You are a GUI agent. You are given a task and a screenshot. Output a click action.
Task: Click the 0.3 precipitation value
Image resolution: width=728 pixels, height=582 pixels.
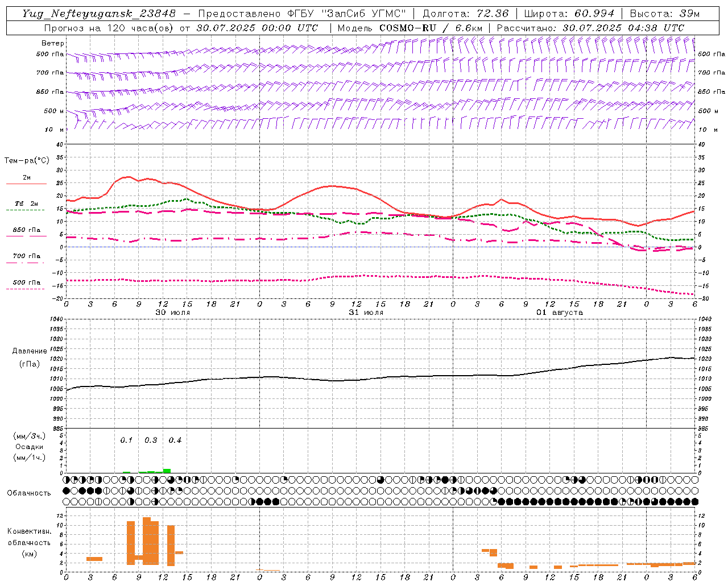tap(151, 440)
